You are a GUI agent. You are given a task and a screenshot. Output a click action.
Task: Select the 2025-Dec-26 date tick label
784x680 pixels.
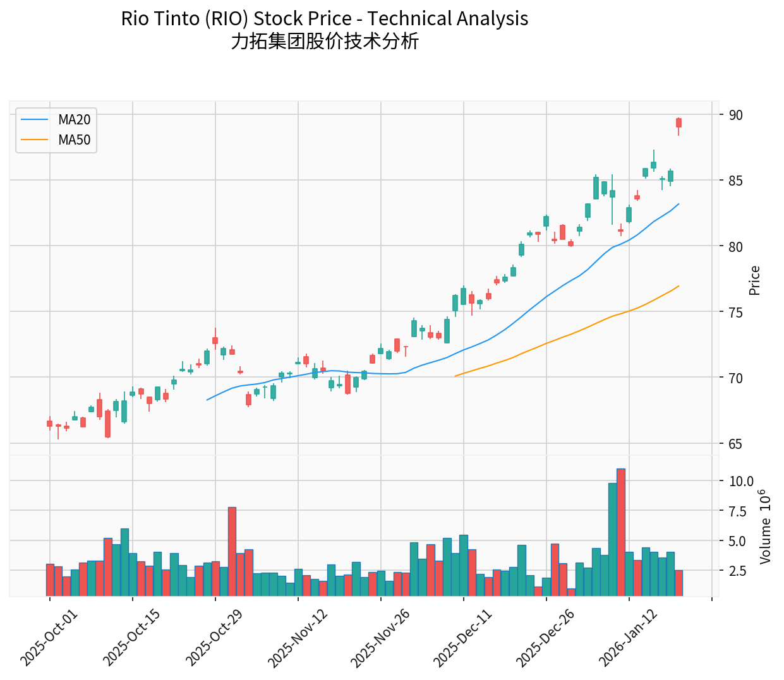tap(549, 631)
